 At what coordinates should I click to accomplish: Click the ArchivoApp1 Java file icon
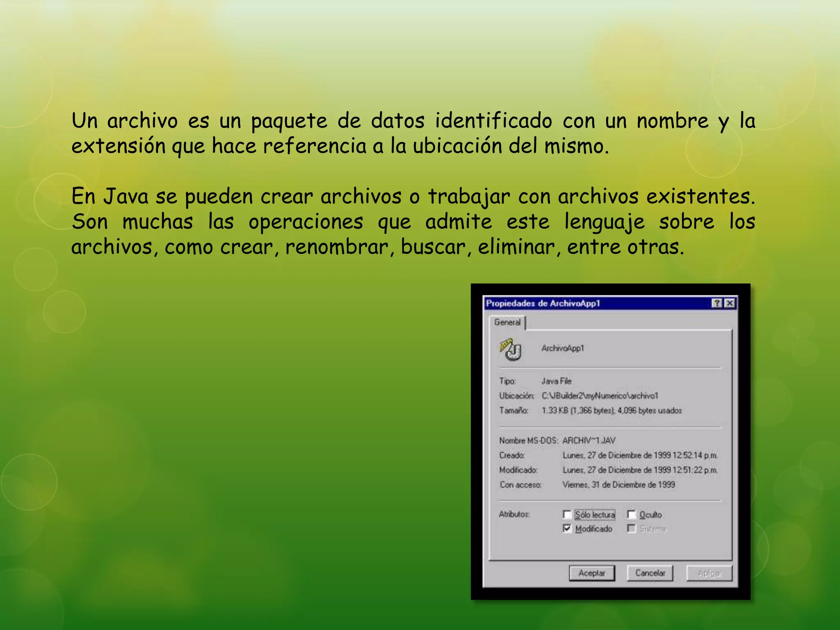click(x=511, y=349)
